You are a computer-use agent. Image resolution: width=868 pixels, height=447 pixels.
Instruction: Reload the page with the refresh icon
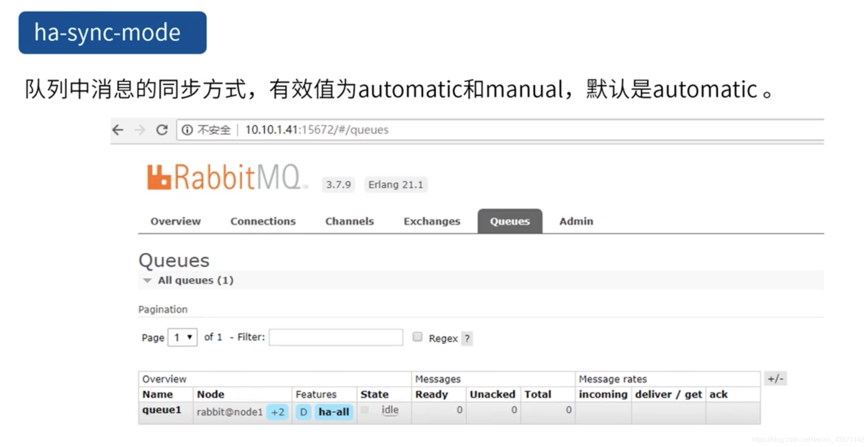pos(162,130)
